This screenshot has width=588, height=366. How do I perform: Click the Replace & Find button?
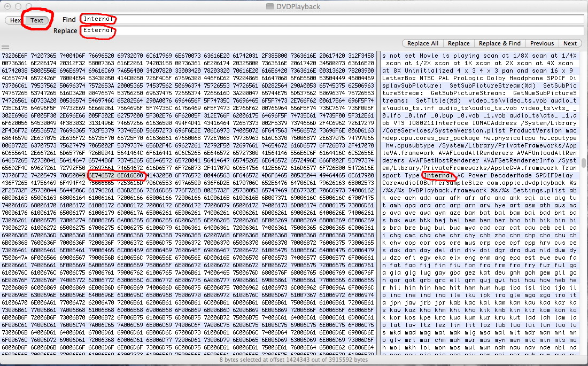tap(499, 43)
